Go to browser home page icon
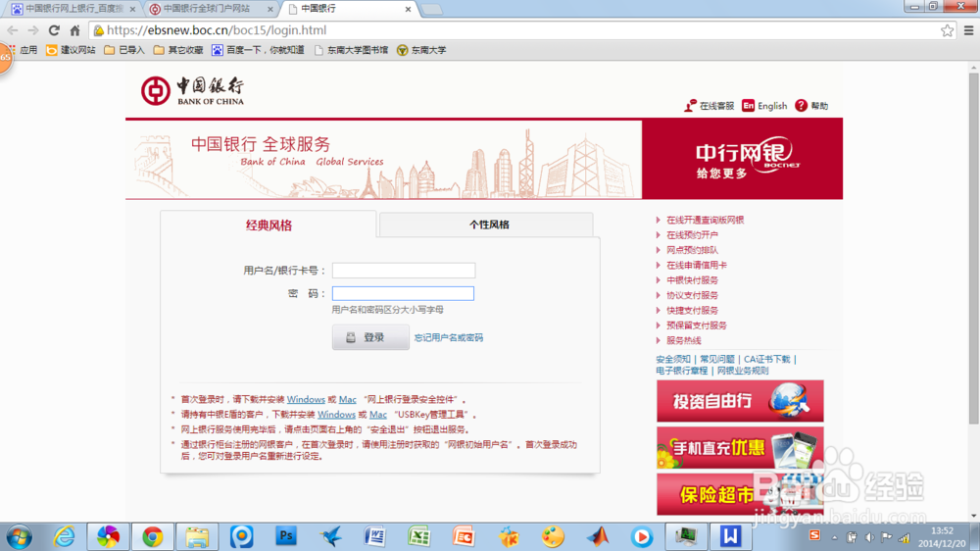This screenshot has height=551, width=980. tap(75, 30)
